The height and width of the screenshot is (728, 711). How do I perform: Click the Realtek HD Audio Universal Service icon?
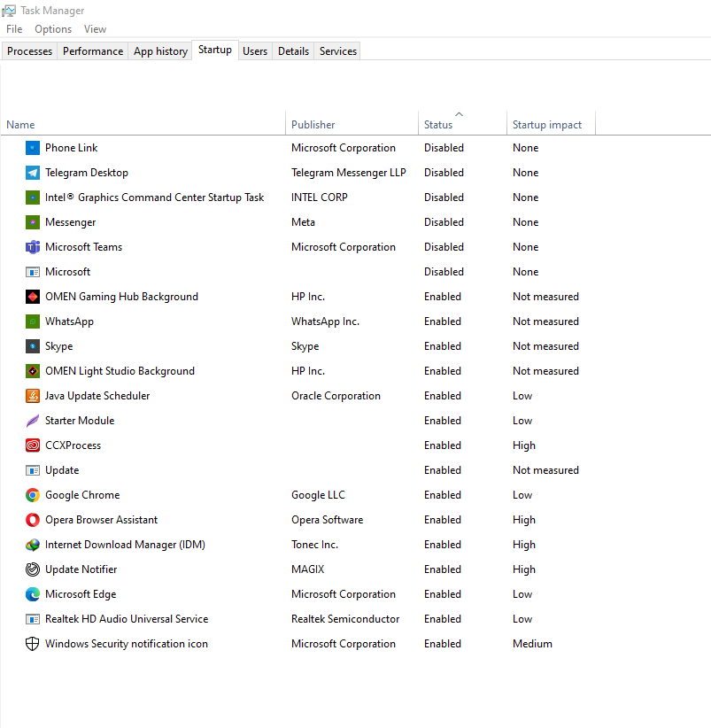(33, 619)
